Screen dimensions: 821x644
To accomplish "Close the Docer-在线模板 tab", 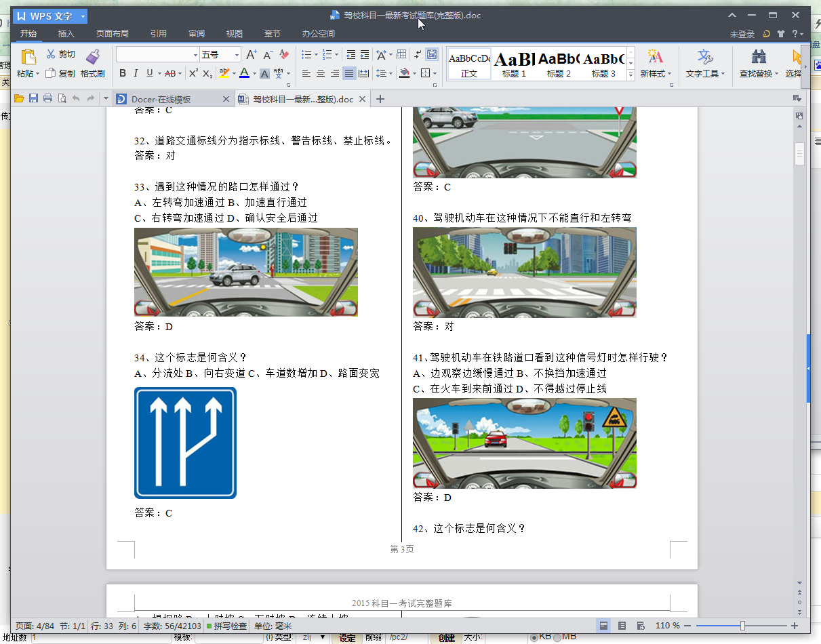I will 226,99.
